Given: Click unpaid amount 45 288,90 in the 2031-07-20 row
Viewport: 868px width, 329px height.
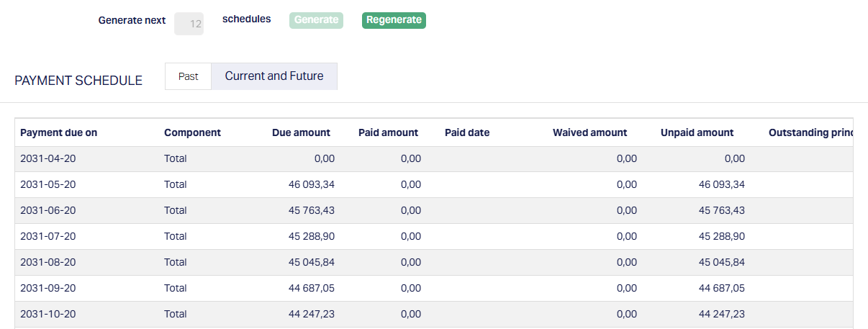Looking at the screenshot, I should 722,236.
